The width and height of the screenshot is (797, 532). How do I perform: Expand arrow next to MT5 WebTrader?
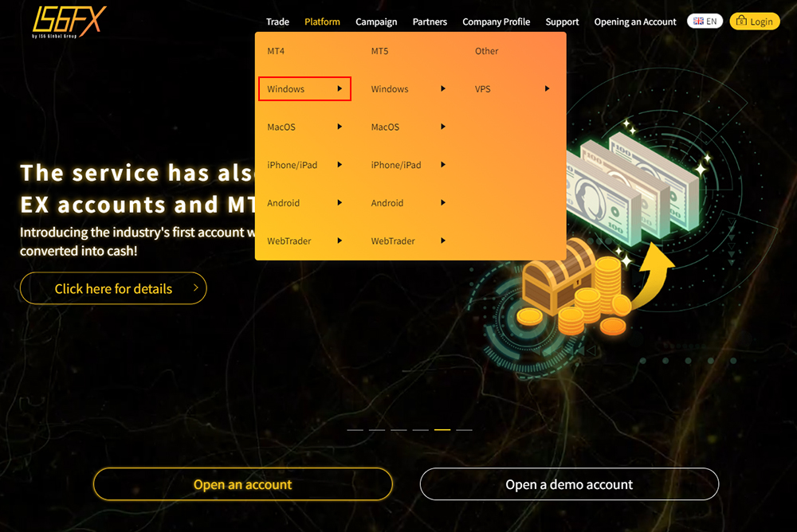[x=443, y=241]
